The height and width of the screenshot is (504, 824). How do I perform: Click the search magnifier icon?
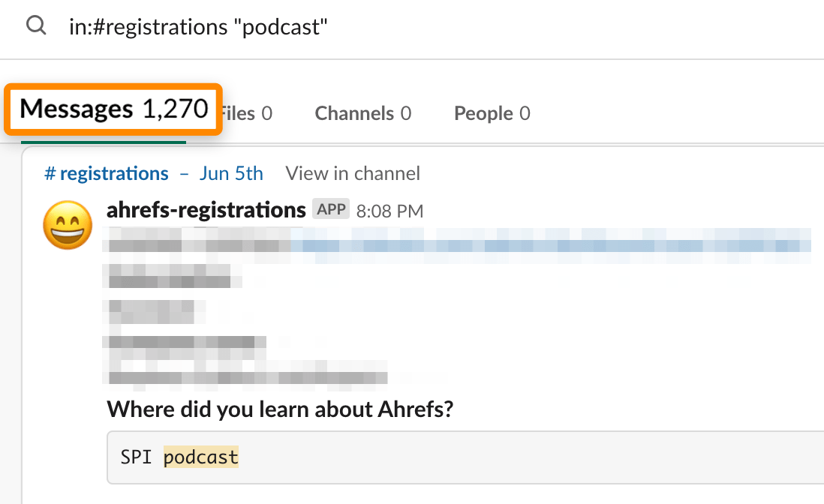click(35, 25)
